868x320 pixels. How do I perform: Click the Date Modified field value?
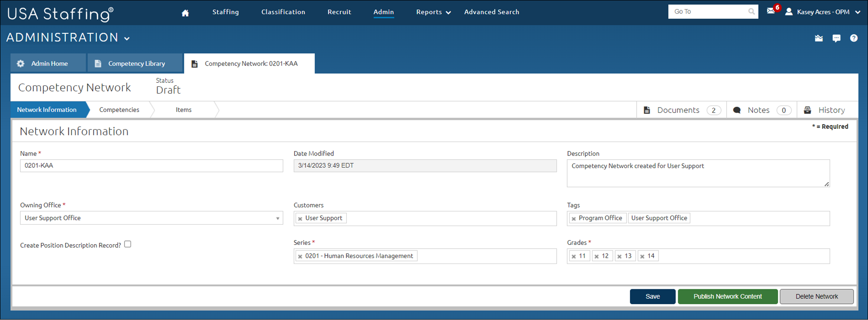[425, 166]
